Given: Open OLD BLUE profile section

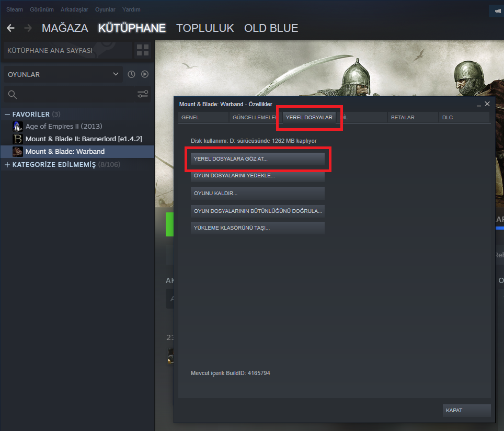Looking at the screenshot, I should (x=271, y=28).
